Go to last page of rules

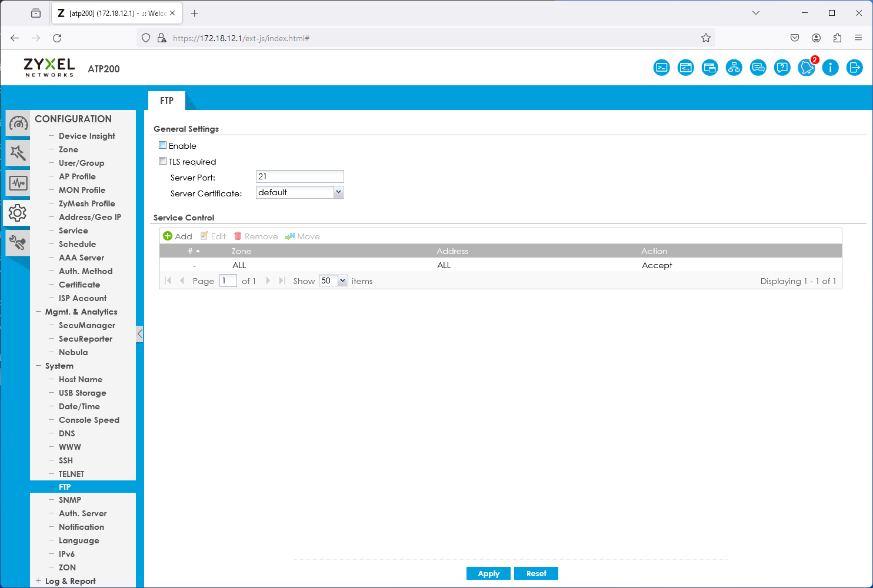tap(282, 280)
